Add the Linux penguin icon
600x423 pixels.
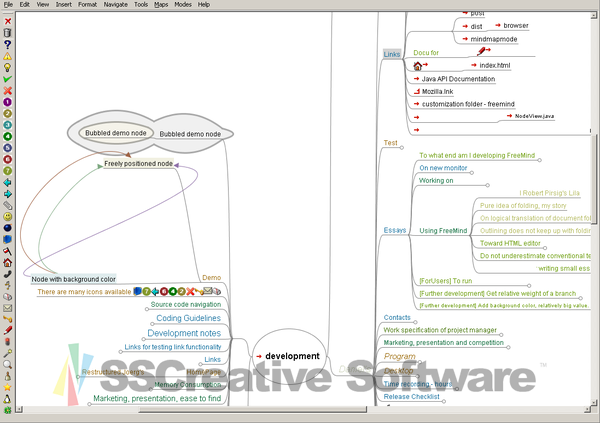tap(7, 399)
